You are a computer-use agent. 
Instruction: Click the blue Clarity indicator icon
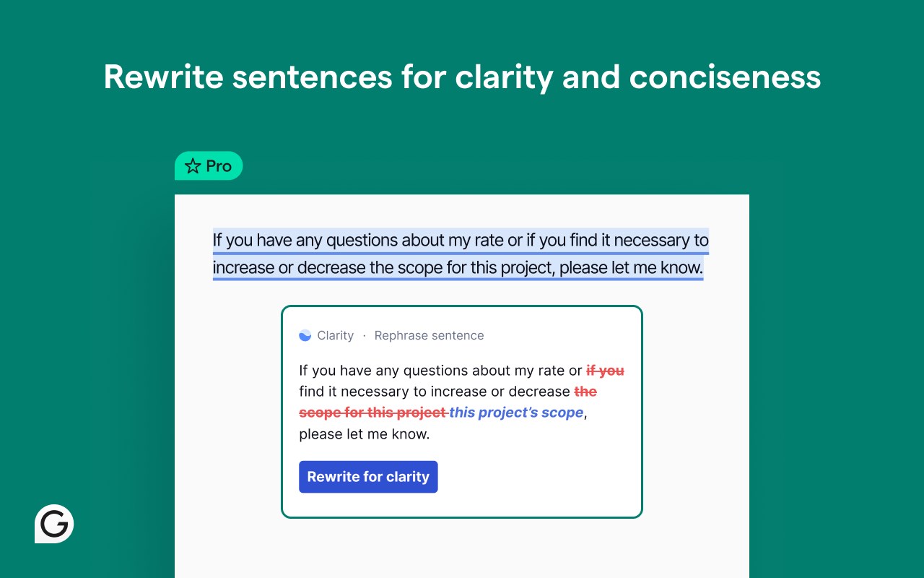(x=305, y=335)
